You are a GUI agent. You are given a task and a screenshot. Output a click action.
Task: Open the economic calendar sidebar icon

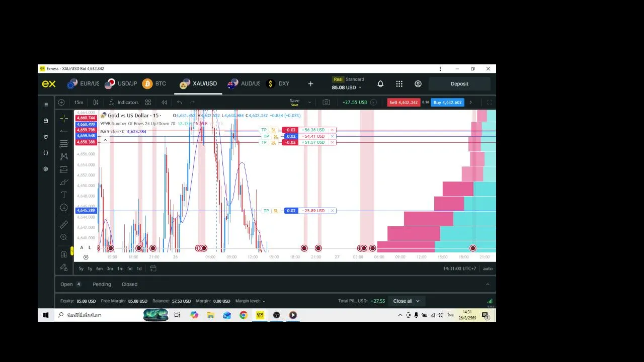[x=46, y=121]
